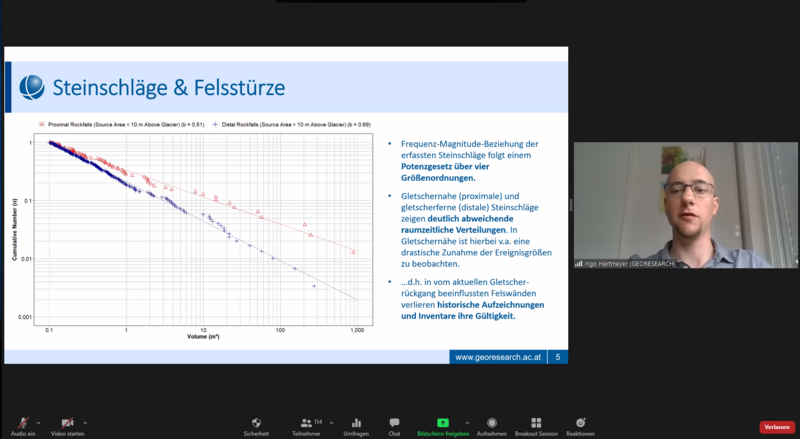Open the Teilnehmer participants panel

(x=304, y=423)
